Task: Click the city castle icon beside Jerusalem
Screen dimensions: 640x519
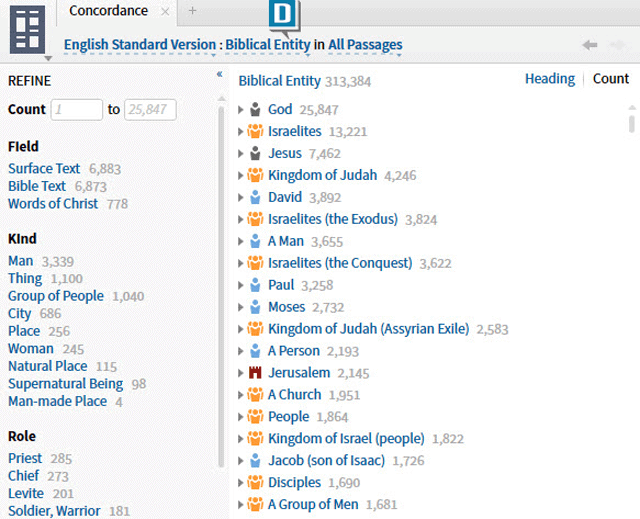Action: point(255,373)
